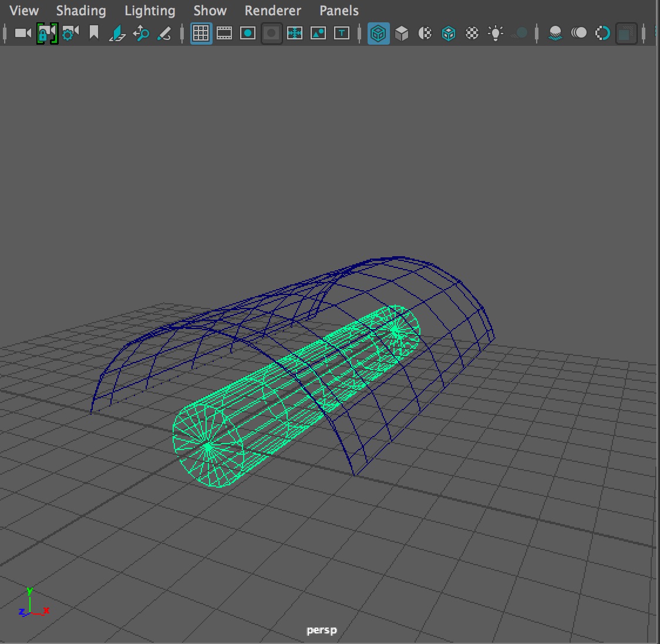Click the Image Plane icon
The height and width of the screenshot is (644, 660).
pyautogui.click(x=117, y=33)
